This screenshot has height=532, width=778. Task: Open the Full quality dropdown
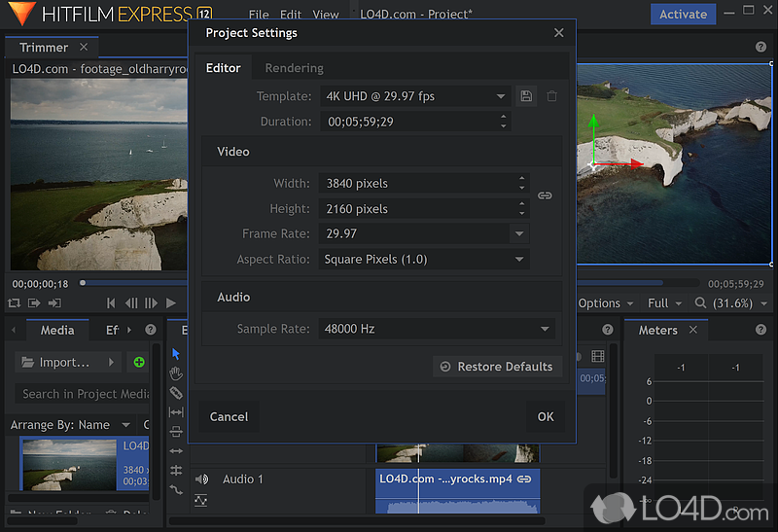pyautogui.click(x=664, y=303)
